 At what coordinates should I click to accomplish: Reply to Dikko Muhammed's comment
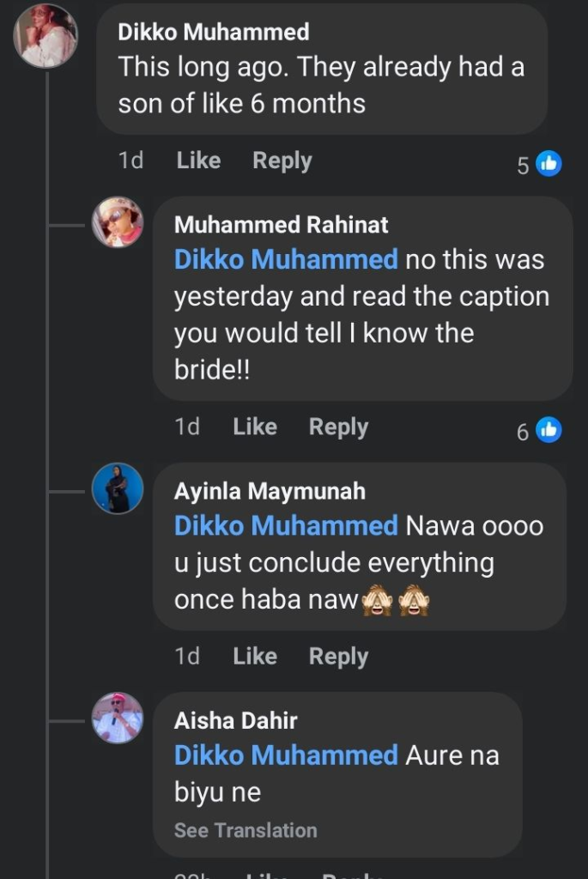[282, 161]
